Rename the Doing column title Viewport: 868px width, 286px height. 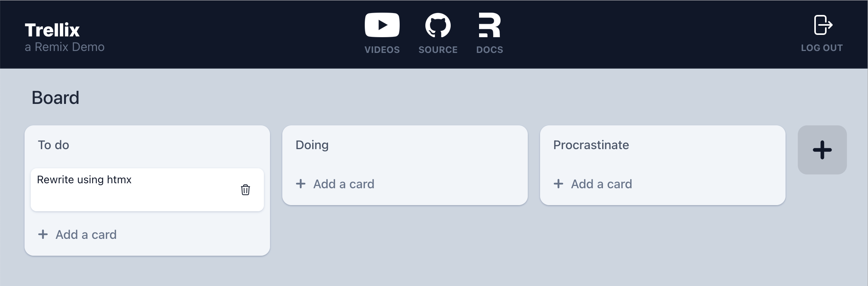pos(312,145)
